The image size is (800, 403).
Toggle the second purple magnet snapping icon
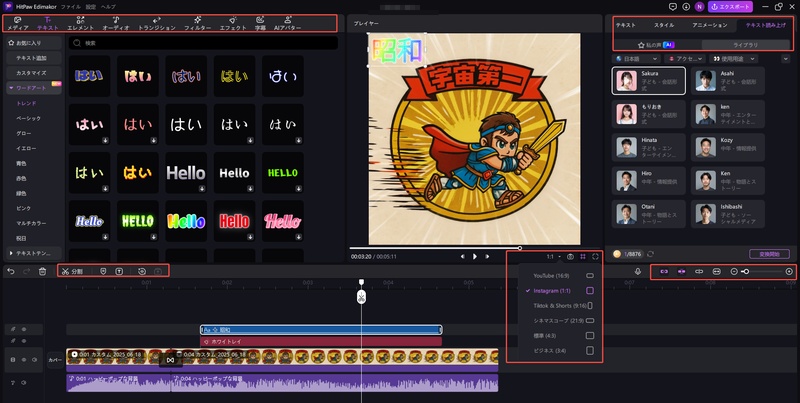coord(681,271)
